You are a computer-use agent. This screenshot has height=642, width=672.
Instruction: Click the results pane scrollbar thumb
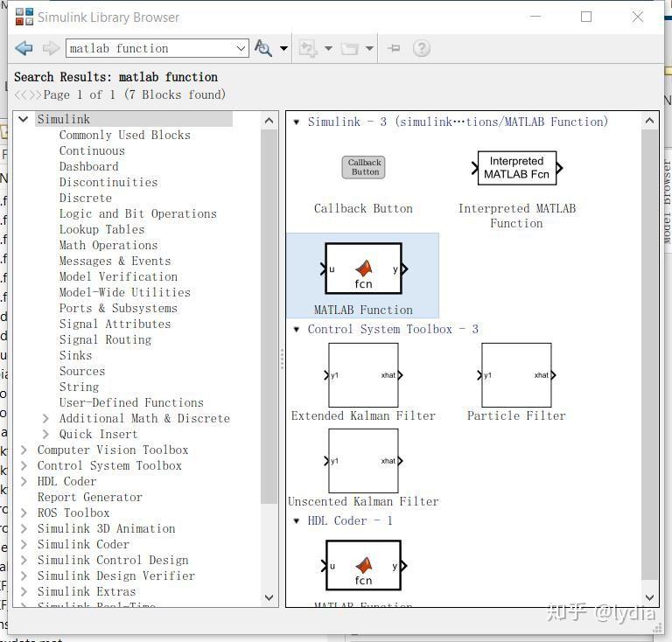pyautogui.click(x=649, y=354)
